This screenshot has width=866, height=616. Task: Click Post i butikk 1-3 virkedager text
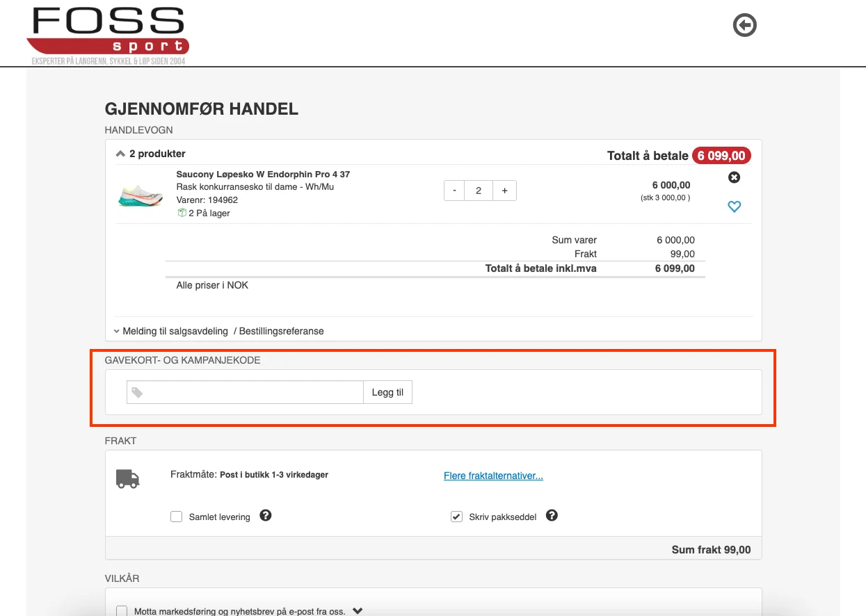pyautogui.click(x=274, y=475)
